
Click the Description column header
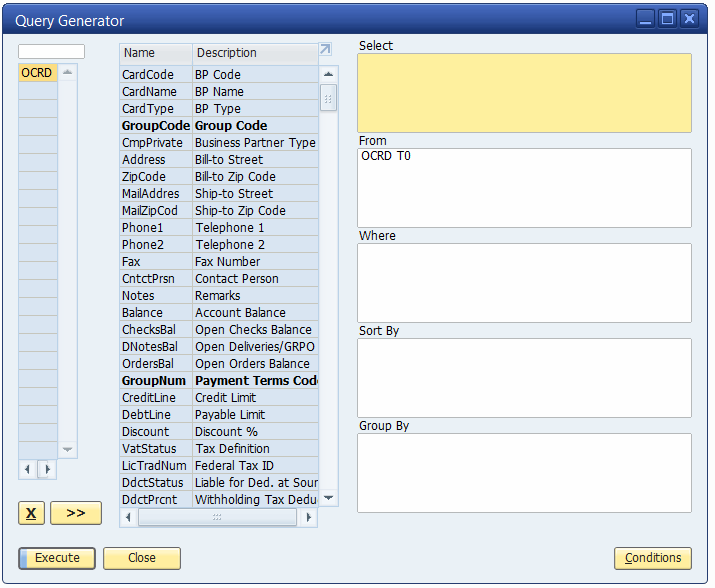click(x=255, y=53)
